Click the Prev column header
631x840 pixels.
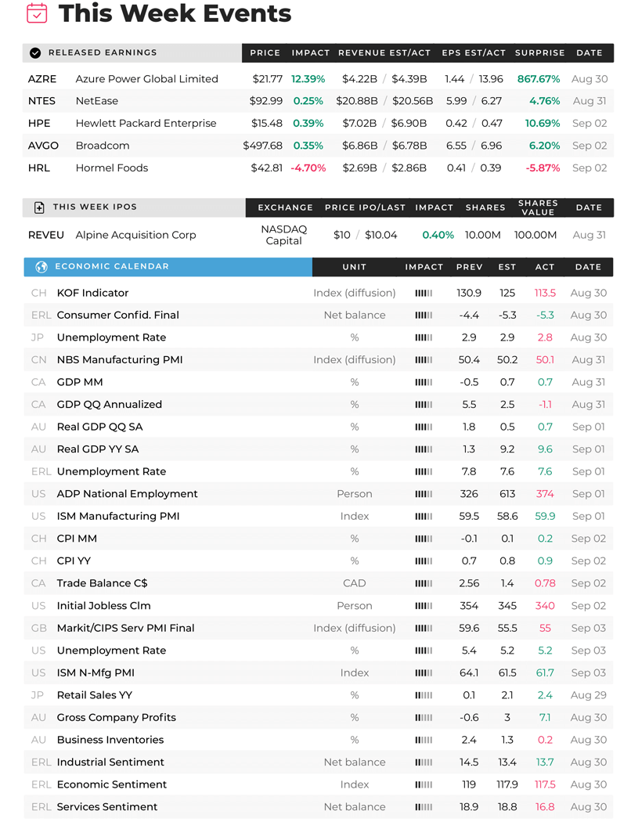tap(469, 267)
